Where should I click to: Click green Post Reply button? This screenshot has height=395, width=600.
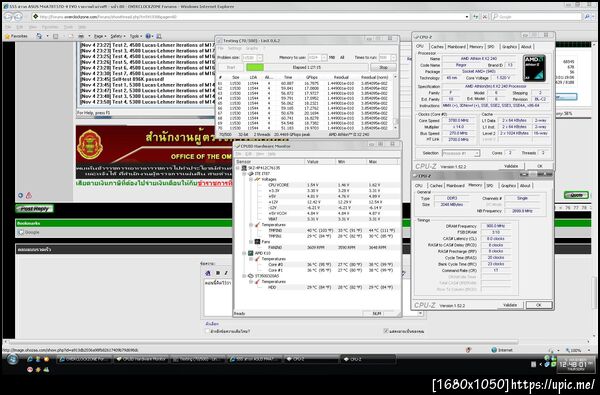(x=35, y=209)
